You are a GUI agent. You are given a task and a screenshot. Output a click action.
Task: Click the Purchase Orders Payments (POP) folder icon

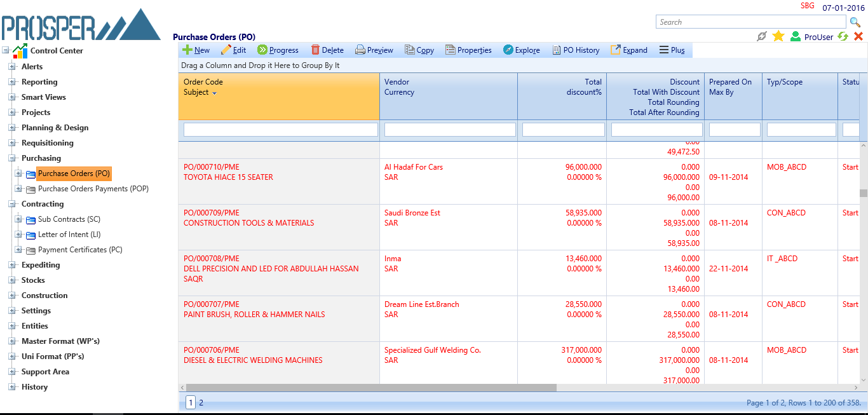pyautogui.click(x=31, y=189)
